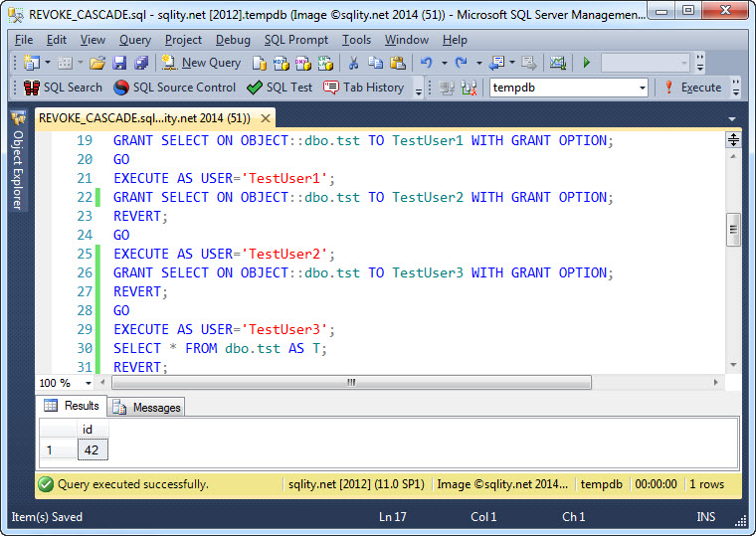Click the Analysis Services MDX Query icon
This screenshot has height=536, width=756.
pyautogui.click(x=282, y=63)
